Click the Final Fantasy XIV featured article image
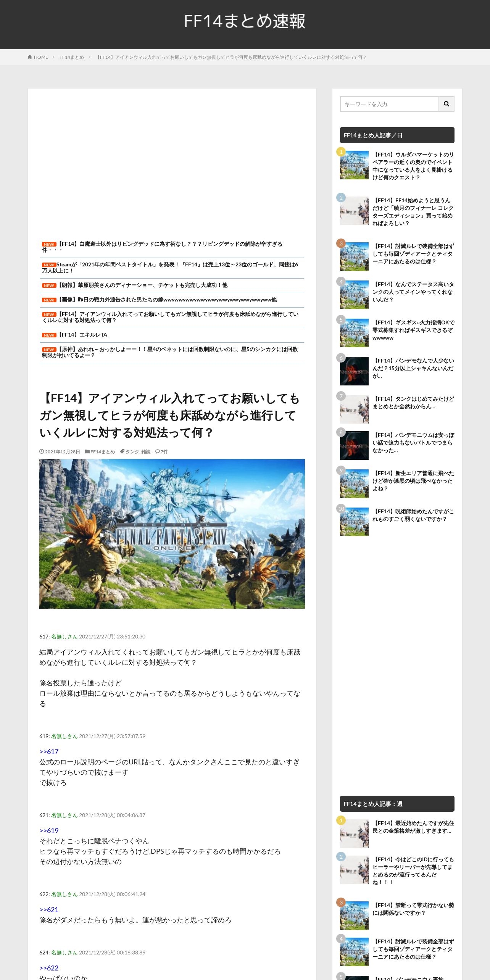 [x=172, y=534]
